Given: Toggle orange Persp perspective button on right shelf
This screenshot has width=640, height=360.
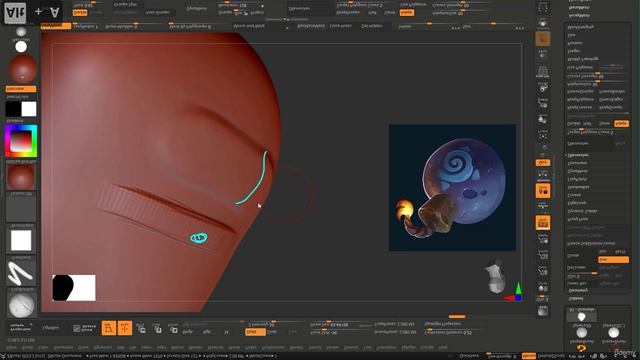Looking at the screenshot, I should 543,223.
